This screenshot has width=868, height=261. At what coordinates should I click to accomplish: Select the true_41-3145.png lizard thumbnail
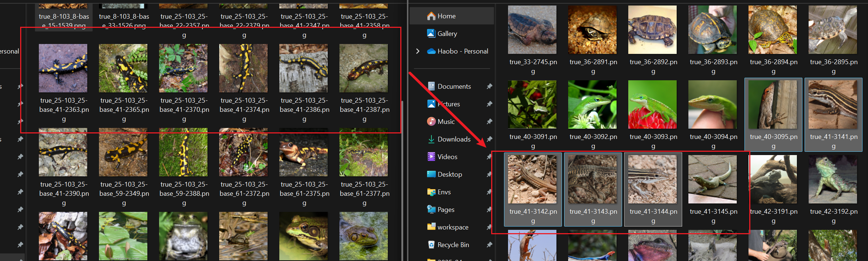click(x=712, y=179)
